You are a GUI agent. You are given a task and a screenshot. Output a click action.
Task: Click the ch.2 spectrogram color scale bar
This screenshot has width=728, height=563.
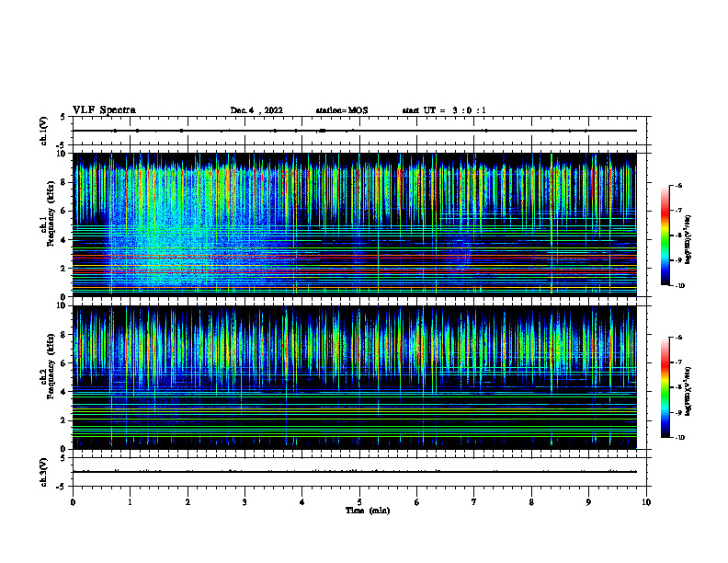(x=665, y=387)
